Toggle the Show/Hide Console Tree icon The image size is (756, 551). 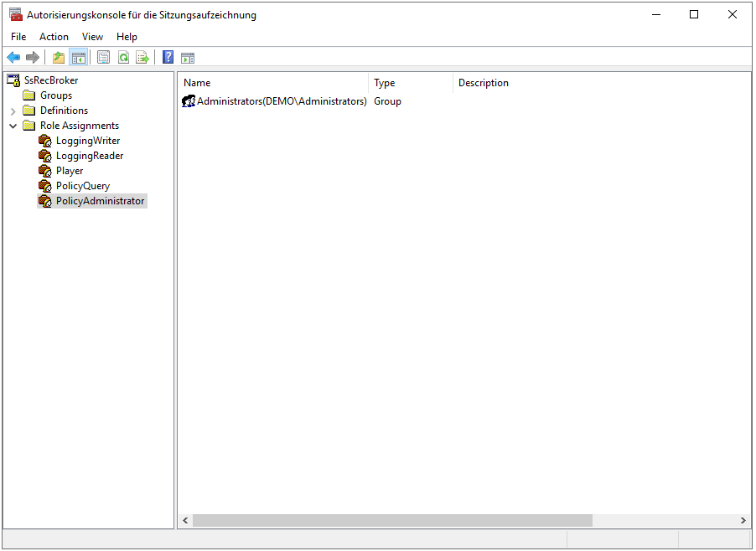(x=78, y=57)
